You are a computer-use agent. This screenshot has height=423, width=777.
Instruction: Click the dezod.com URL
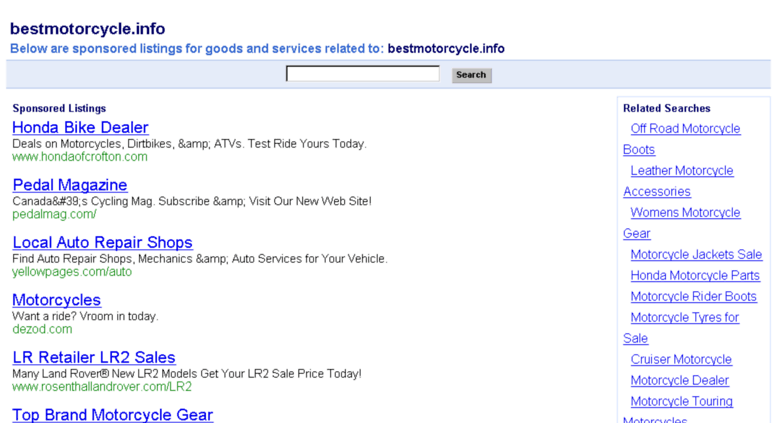tap(42, 329)
